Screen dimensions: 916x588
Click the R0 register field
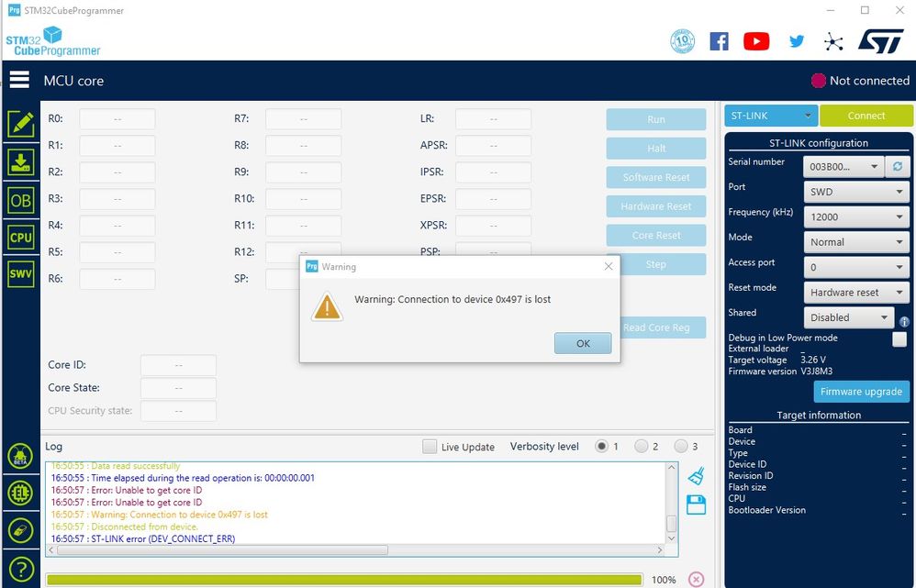click(117, 119)
